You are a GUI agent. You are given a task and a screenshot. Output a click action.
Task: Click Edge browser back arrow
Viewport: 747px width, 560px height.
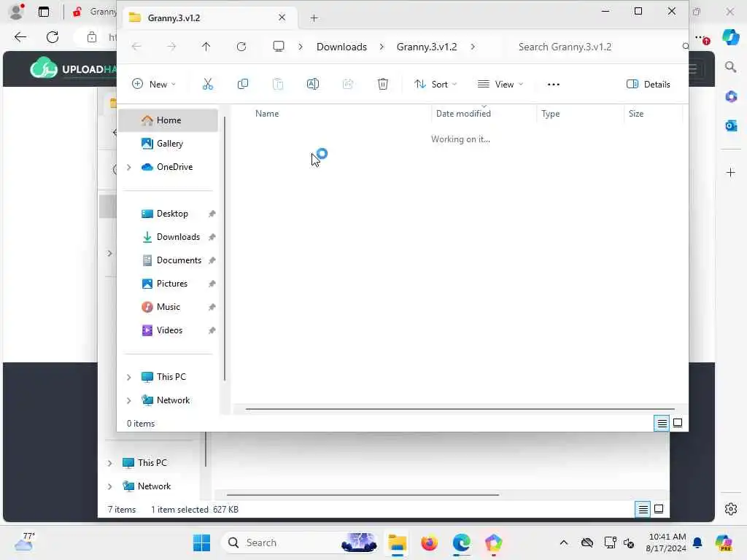20,37
